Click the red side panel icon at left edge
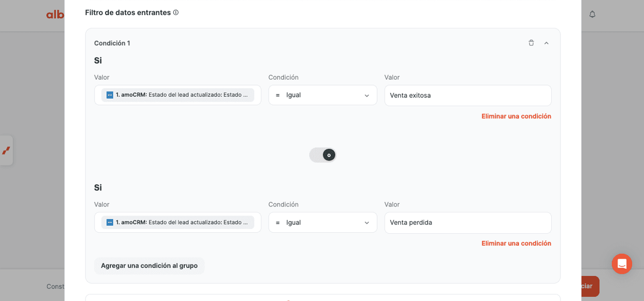 click(x=6, y=150)
